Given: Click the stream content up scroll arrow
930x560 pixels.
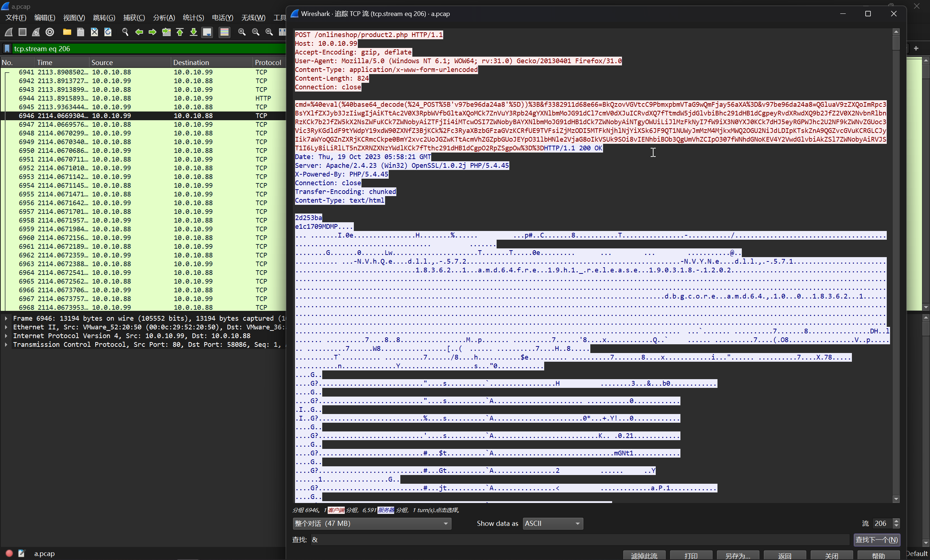Looking at the screenshot, I should click(x=897, y=32).
